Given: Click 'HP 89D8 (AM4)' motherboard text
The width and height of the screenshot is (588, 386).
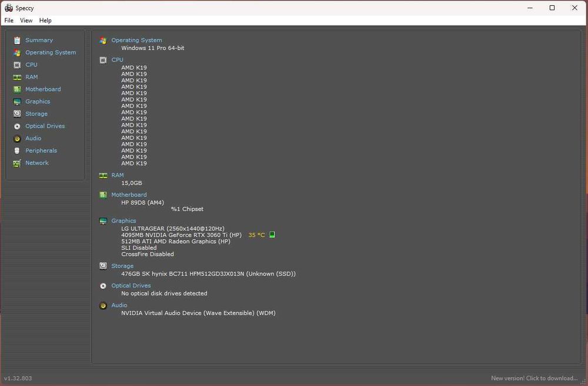Looking at the screenshot, I should (142, 203).
